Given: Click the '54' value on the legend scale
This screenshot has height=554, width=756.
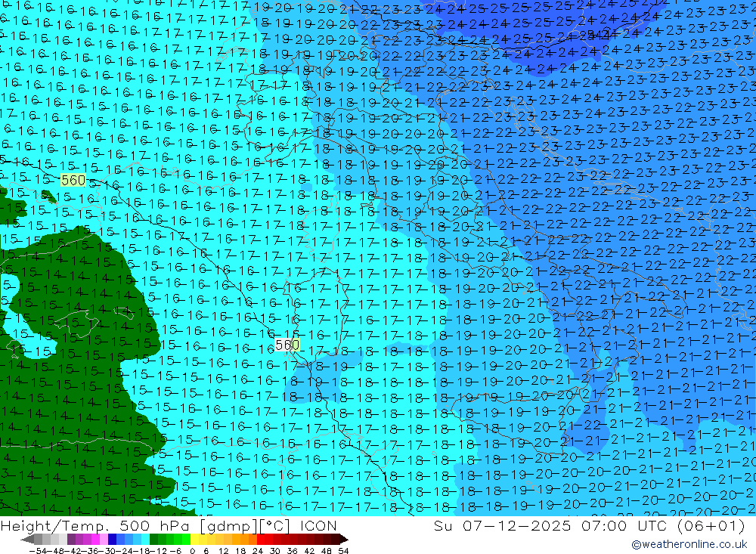Looking at the screenshot, I should tap(343, 551).
